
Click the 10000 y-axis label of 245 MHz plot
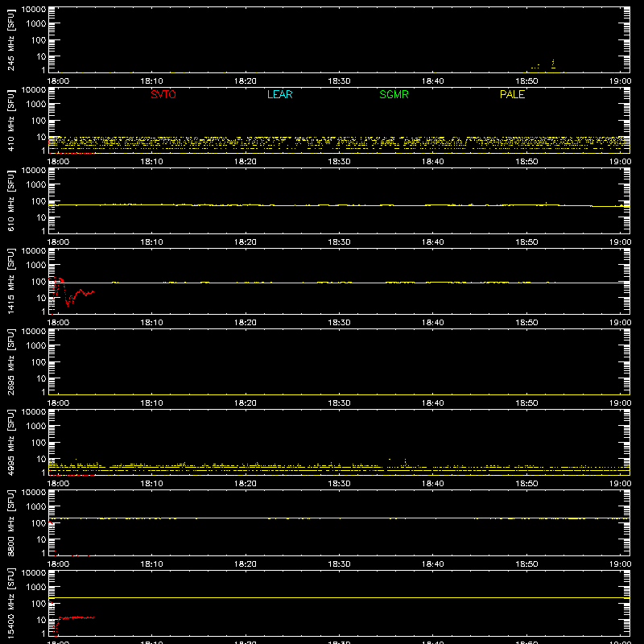click(34, 10)
